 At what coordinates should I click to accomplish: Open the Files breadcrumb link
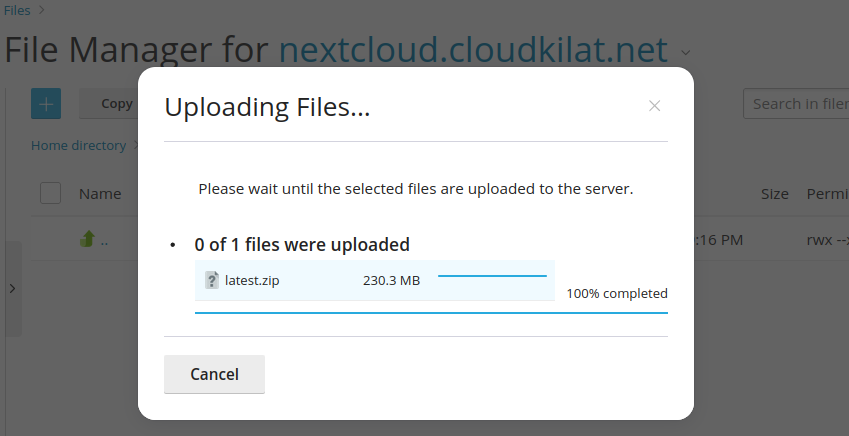coord(17,10)
